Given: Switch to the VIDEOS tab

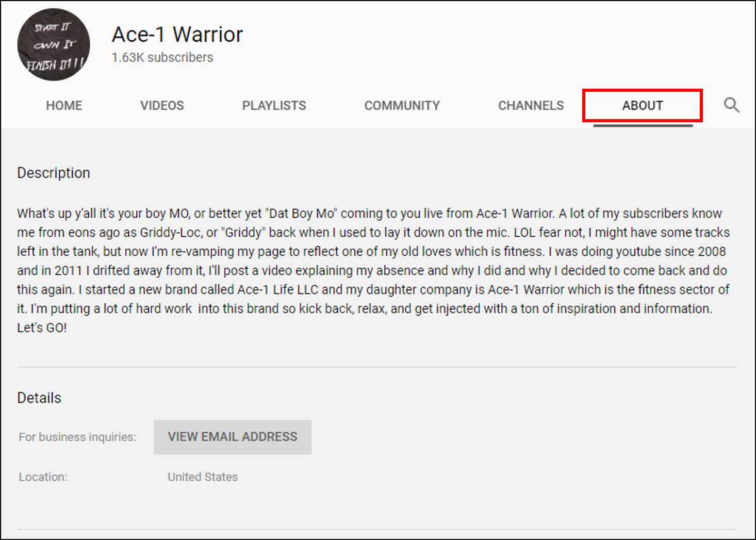Looking at the screenshot, I should click(162, 106).
